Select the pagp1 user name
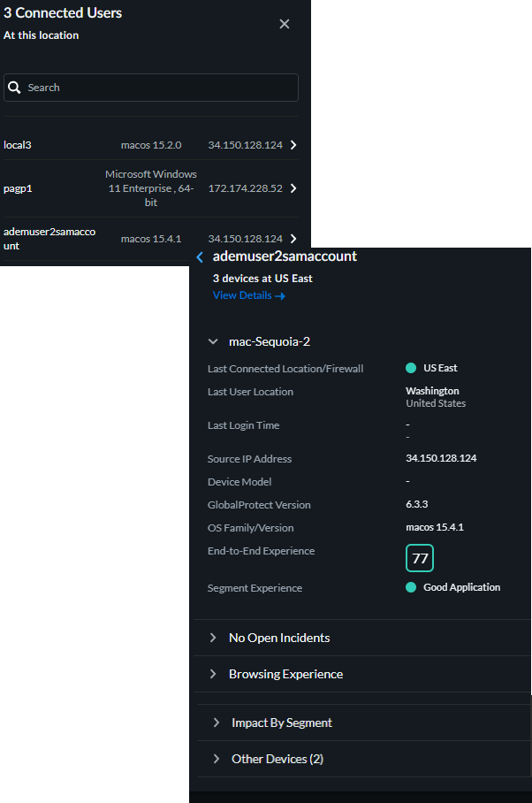This screenshot has width=532, height=803. 18,188
